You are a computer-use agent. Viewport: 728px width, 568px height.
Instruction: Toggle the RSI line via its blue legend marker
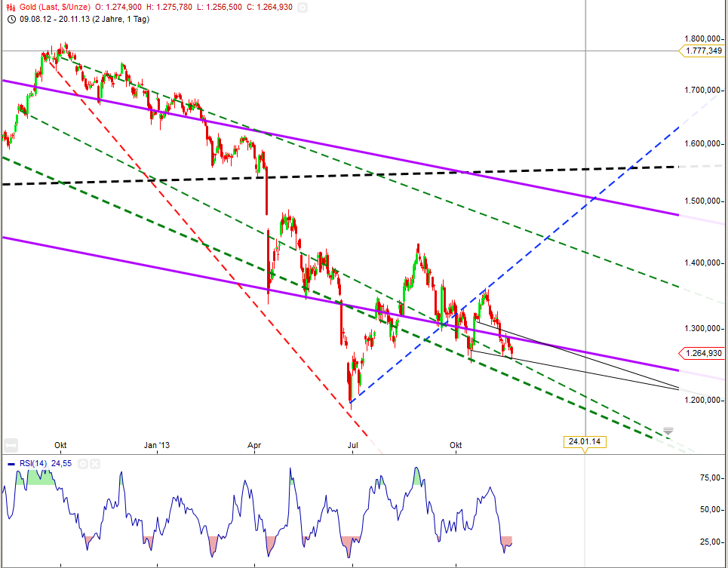11,463
